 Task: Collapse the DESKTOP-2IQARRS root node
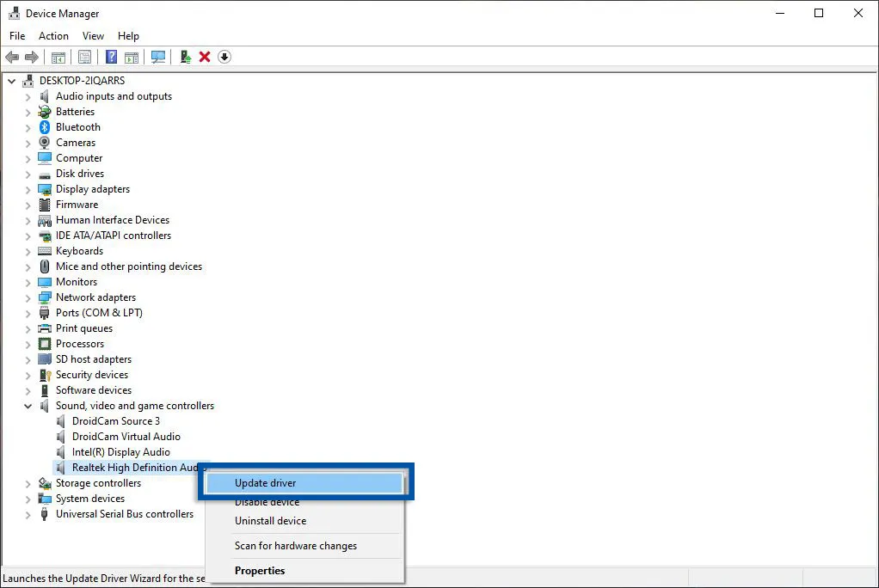pos(11,80)
